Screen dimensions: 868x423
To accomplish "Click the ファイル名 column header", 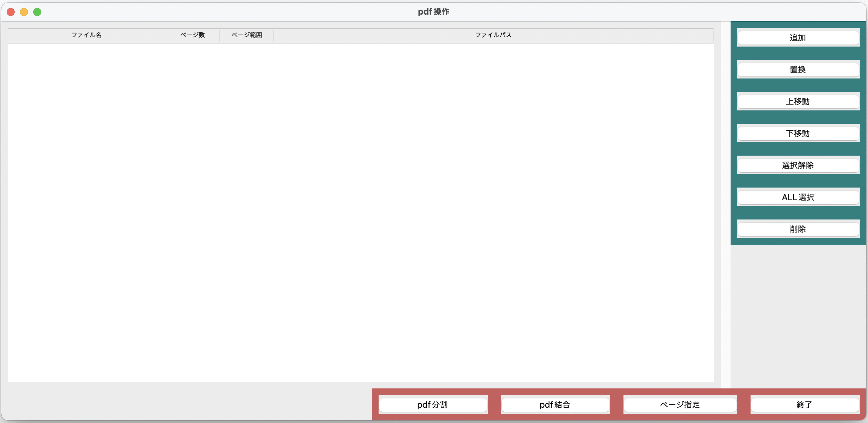I will coord(86,35).
